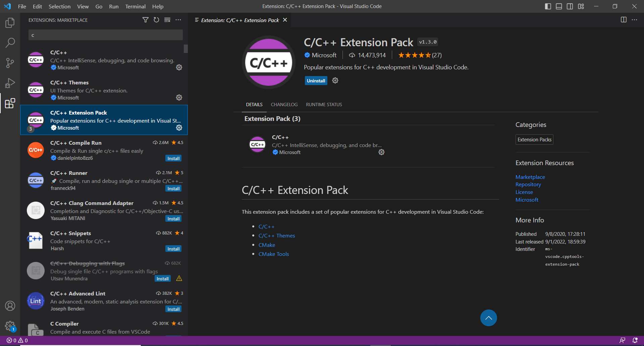Click the notifications bell in status bar
The image size is (644, 346).
point(635,340)
